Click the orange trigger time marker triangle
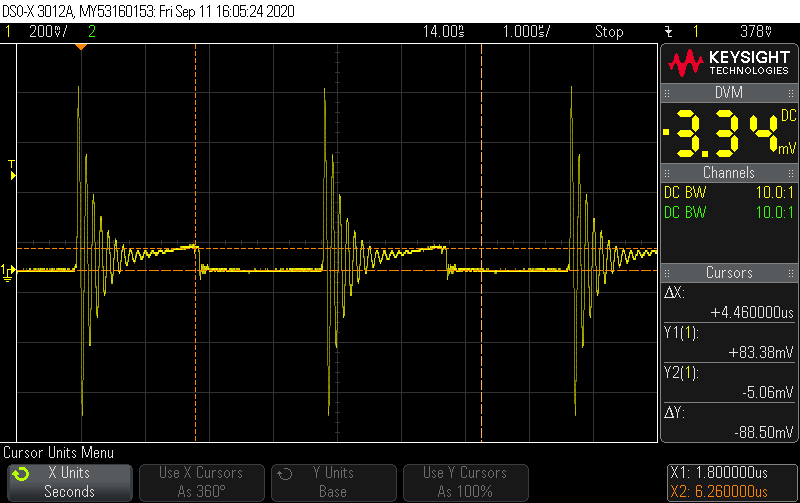800x503 pixels. (x=81, y=46)
